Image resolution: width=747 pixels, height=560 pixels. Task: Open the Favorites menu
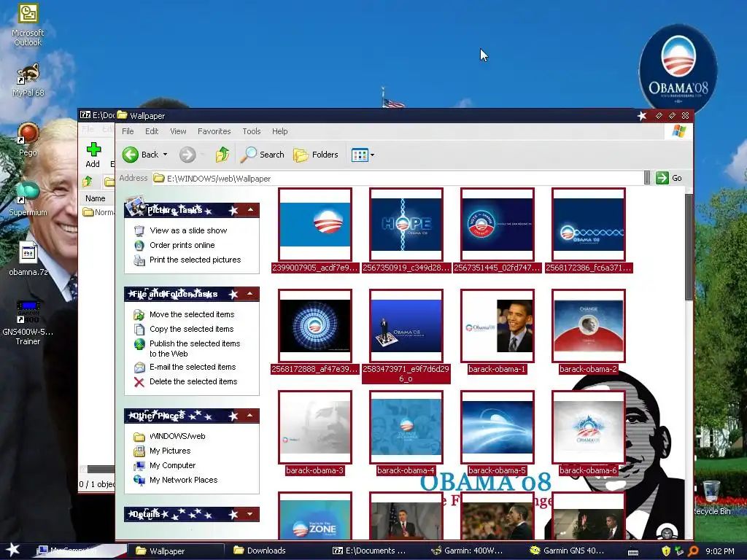click(x=214, y=131)
